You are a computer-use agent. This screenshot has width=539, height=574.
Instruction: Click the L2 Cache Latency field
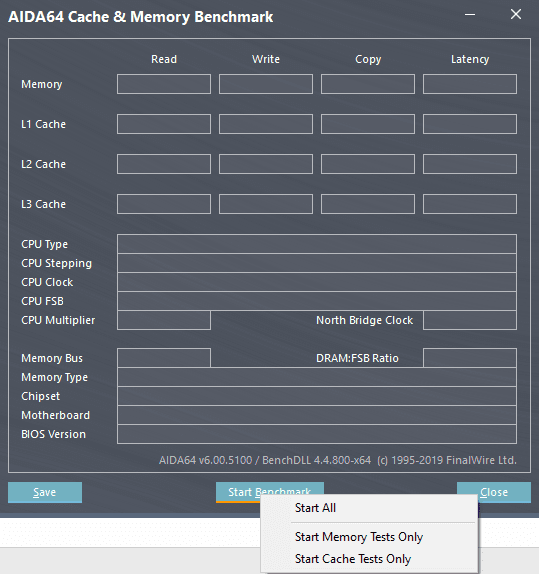click(470, 164)
